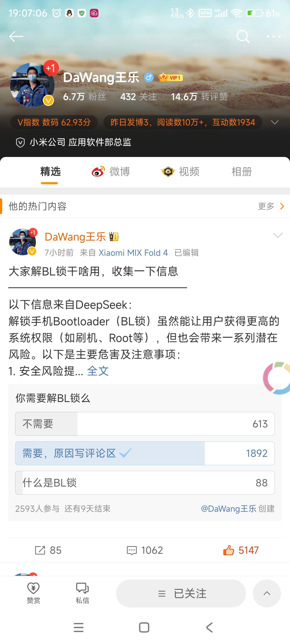
Task: Tap the repost icon with 85
Action: coord(40,550)
